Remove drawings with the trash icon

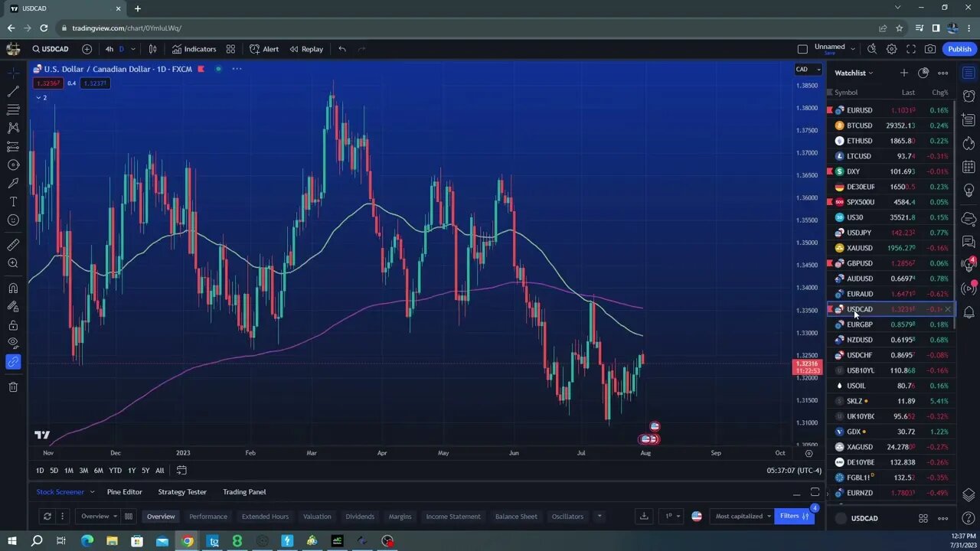[13, 386]
